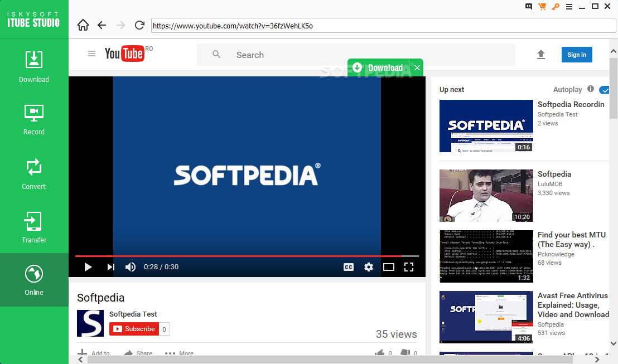Image resolution: width=618 pixels, height=364 pixels.
Task: Open the application hamburger menu in title bar
Action: pos(569,7)
